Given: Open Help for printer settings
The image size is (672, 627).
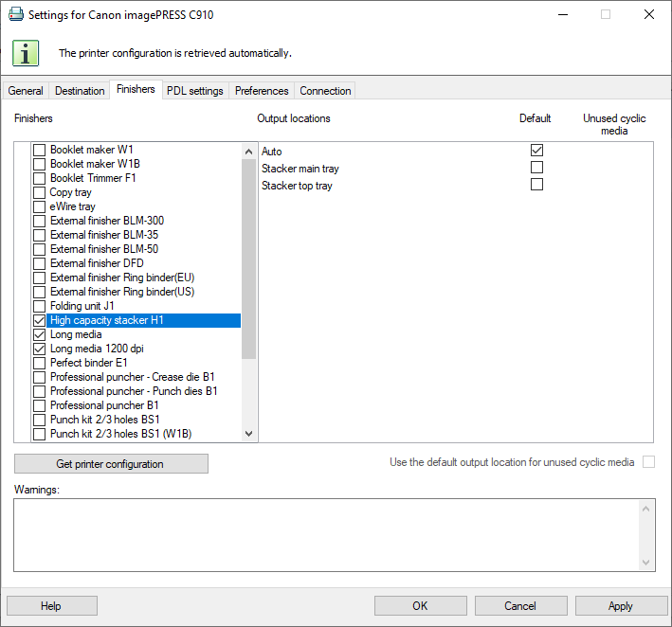Looking at the screenshot, I should (51, 606).
